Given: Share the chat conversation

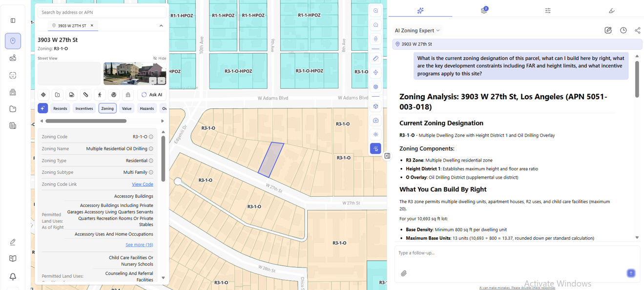Looking at the screenshot, I should tap(638, 30).
